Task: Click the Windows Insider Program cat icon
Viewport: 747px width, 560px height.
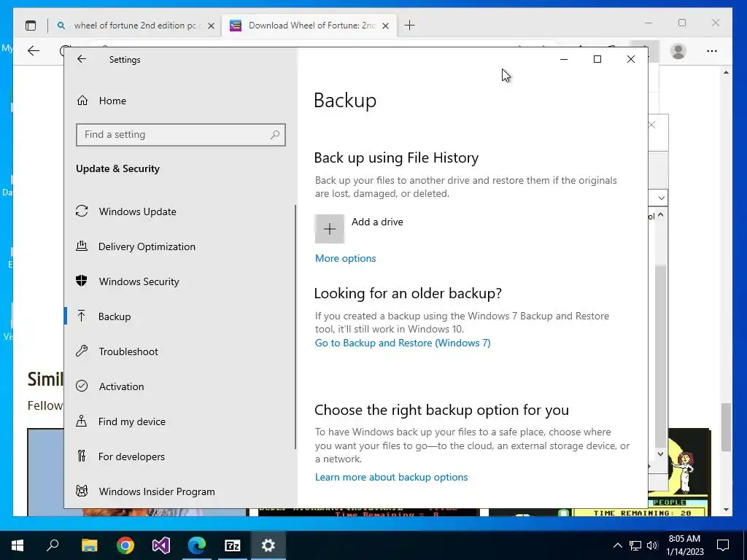Action: pyautogui.click(x=82, y=491)
